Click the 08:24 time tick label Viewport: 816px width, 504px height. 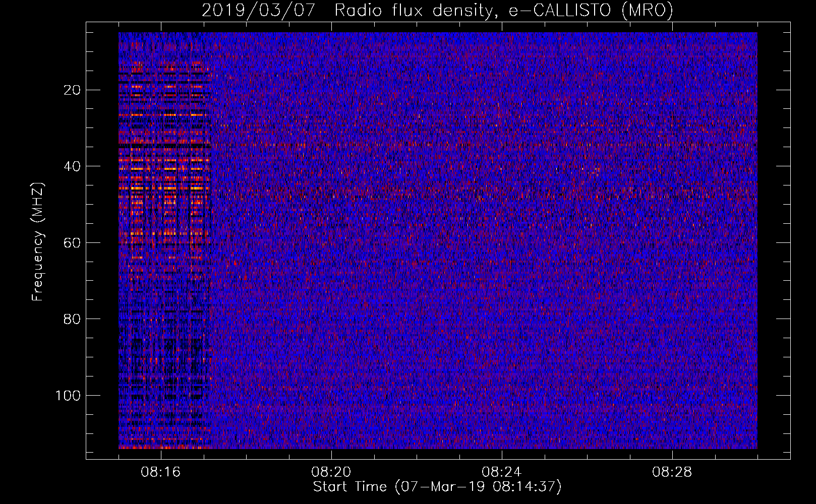pyautogui.click(x=502, y=472)
